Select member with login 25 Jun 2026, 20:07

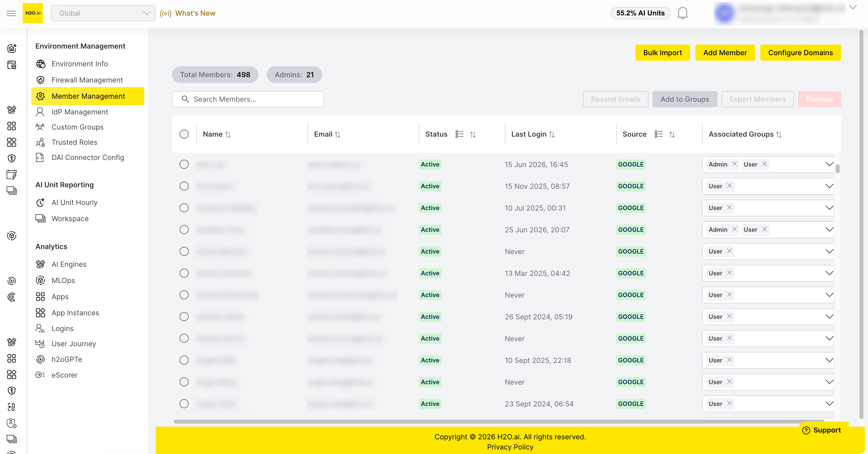tap(184, 230)
